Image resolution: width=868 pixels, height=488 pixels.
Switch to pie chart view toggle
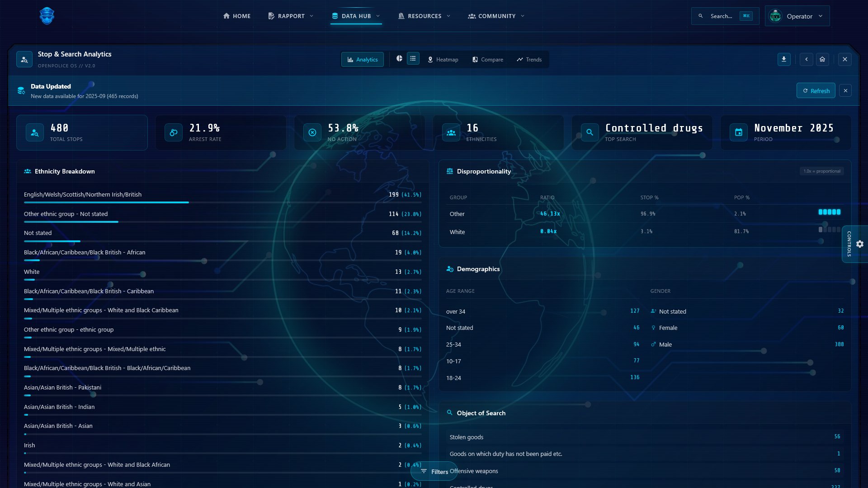(399, 59)
